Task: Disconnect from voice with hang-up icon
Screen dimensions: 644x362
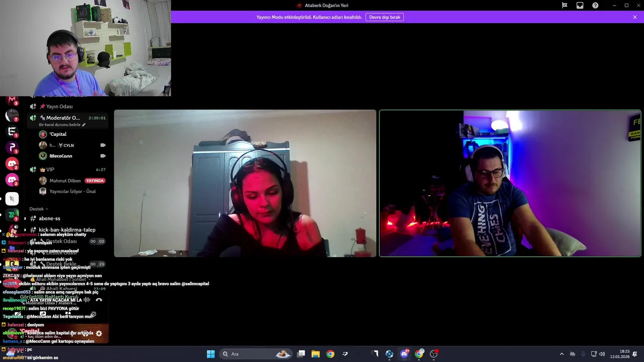Action: [99, 300]
